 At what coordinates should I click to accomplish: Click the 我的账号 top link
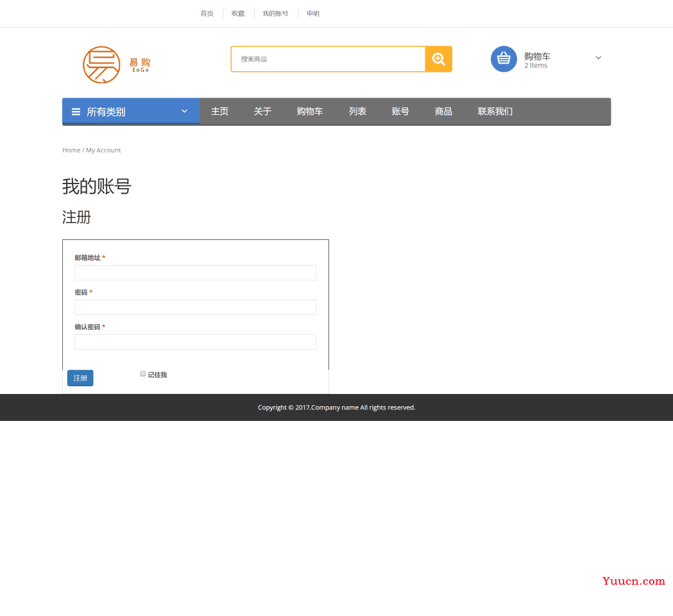tap(276, 13)
